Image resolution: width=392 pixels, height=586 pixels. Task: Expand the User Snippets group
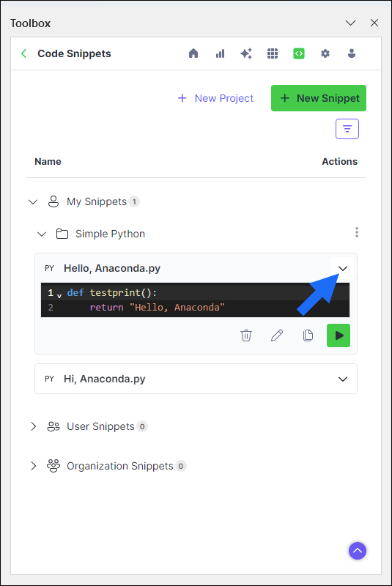(33, 426)
